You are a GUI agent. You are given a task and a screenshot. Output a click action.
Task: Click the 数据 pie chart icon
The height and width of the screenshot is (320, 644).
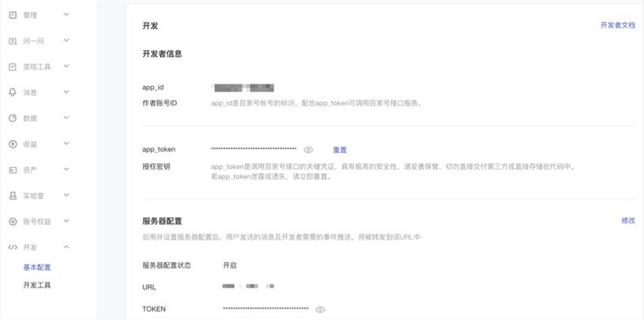coord(13,118)
